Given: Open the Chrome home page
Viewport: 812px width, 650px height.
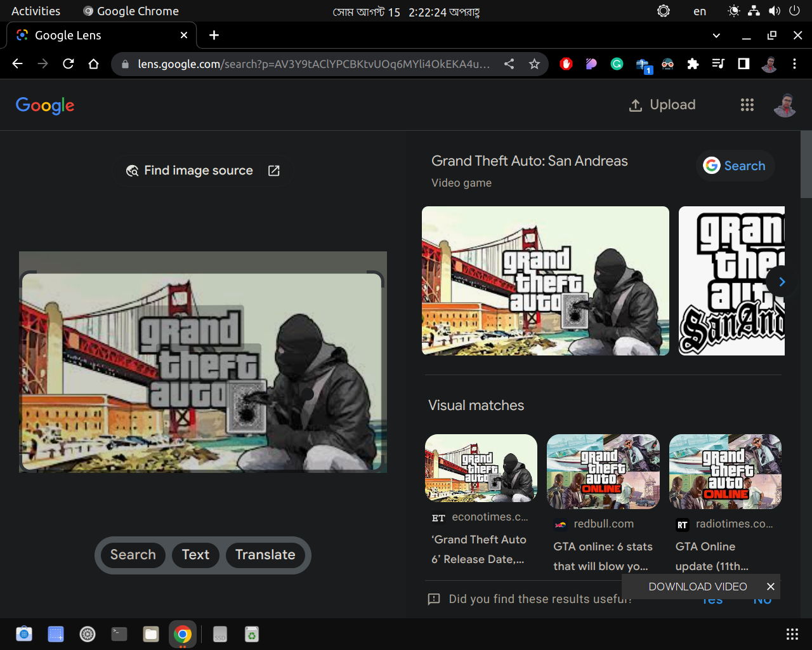Looking at the screenshot, I should tap(94, 63).
